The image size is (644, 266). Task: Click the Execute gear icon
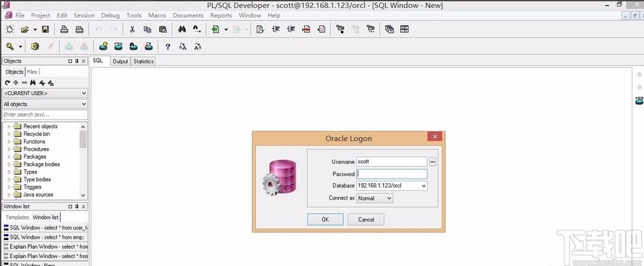coord(35,47)
